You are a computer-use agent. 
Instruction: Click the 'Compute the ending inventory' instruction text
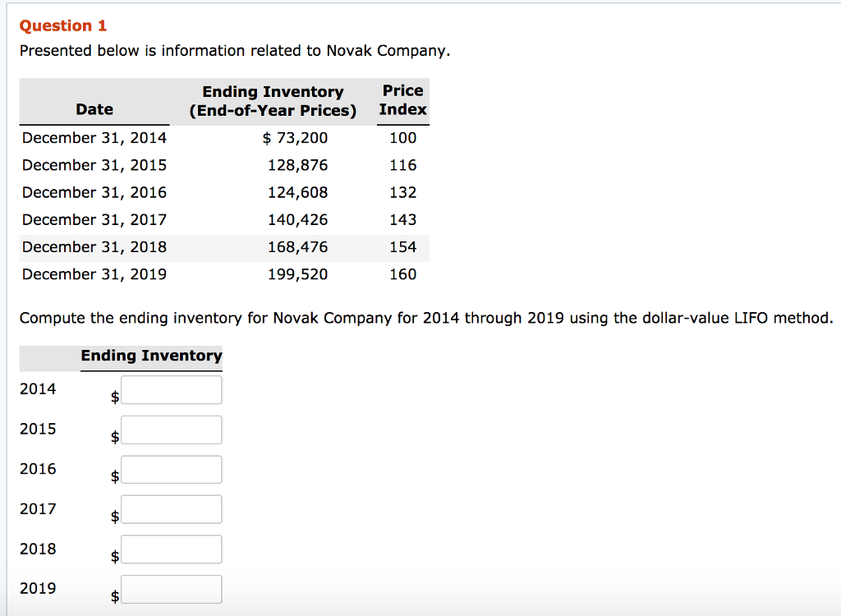pos(426,318)
